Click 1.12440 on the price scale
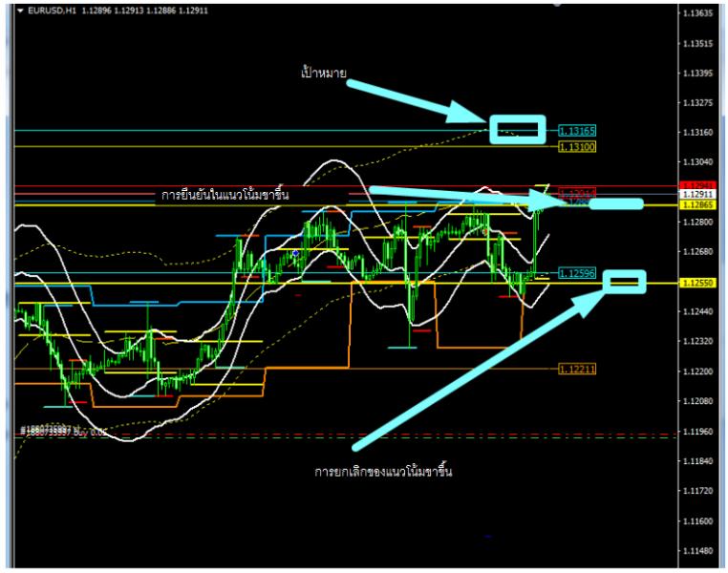This screenshot has height=573, width=728. click(697, 311)
